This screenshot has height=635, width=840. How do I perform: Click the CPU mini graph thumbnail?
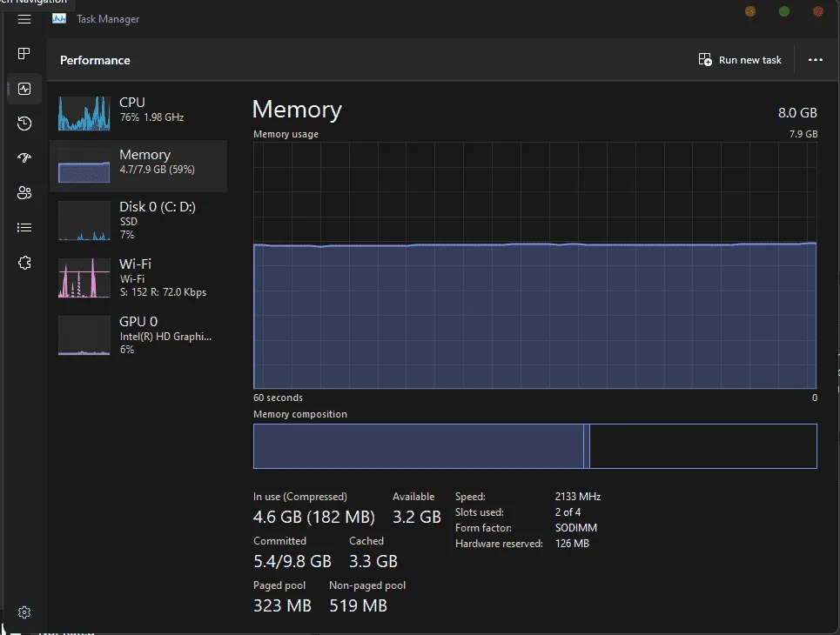pos(84,113)
